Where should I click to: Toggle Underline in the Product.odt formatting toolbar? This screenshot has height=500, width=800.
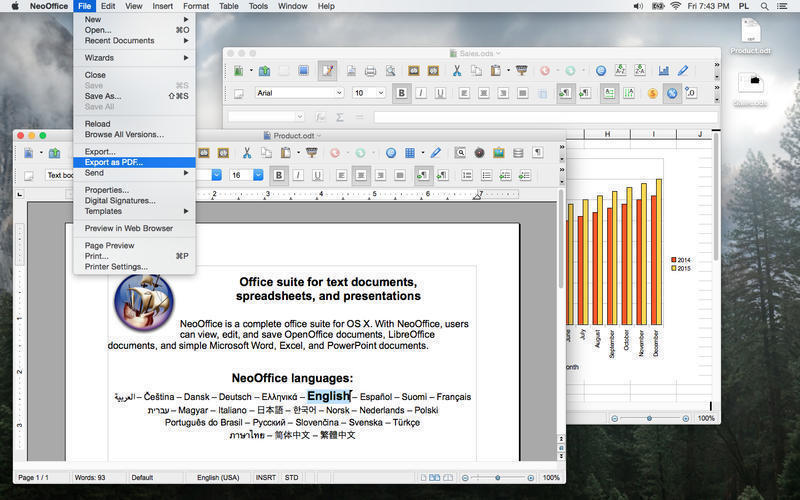317,175
